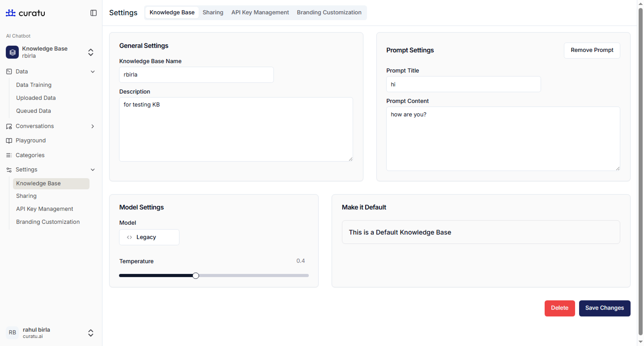Open the Legacy model dropdown
Viewport: 644px width, 346px height.
pos(149,237)
